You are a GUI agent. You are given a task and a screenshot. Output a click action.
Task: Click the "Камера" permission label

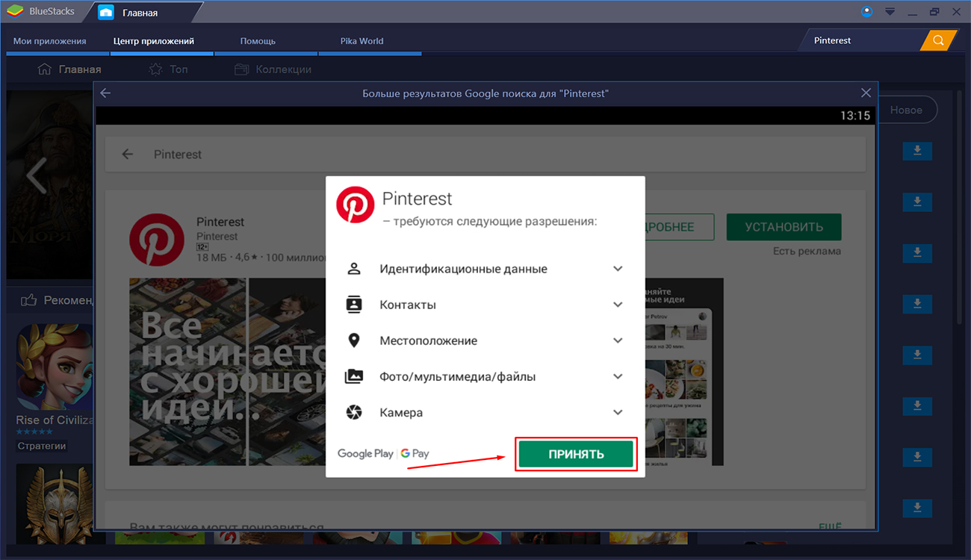(401, 412)
